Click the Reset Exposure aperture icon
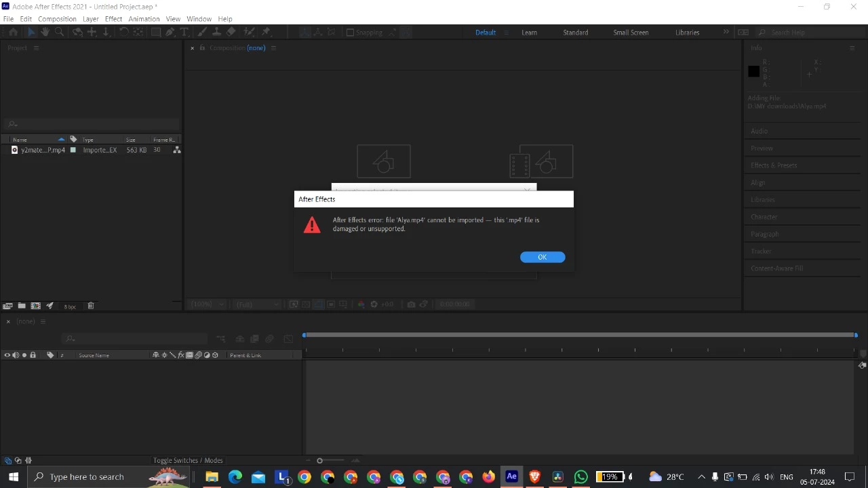The image size is (868, 488). point(374,304)
